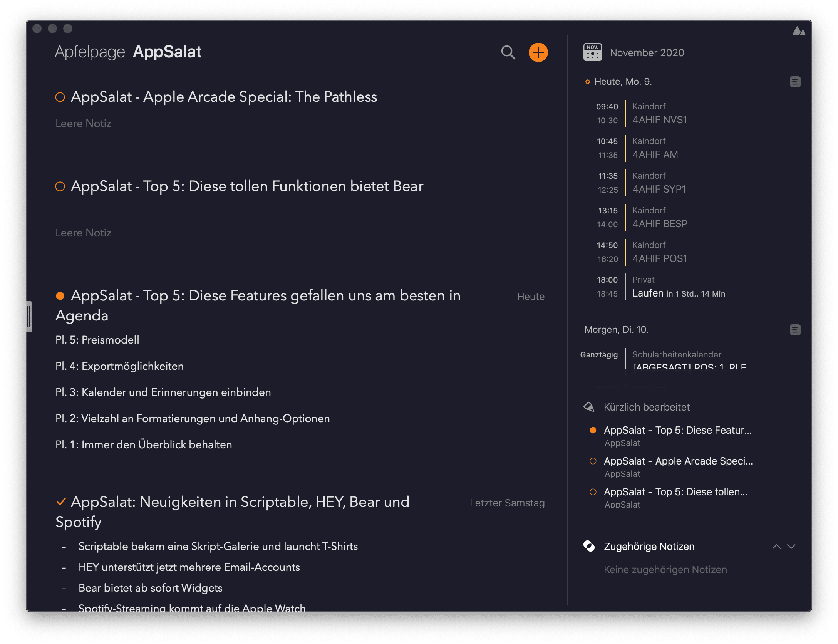838x644 pixels.
Task: Select the AppSalat project title
Action: (167, 52)
